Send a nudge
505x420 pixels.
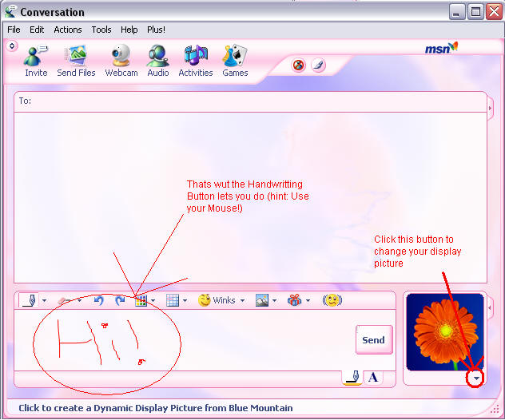[x=332, y=300]
